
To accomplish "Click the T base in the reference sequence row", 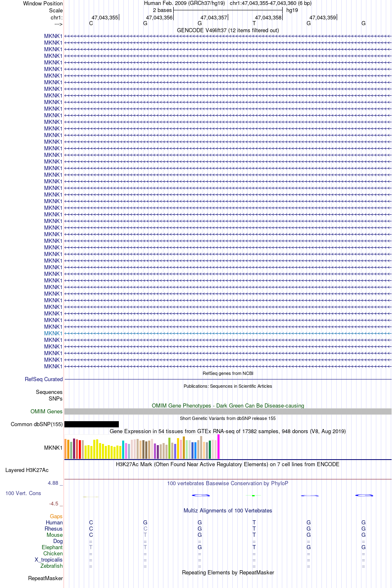I will click(254, 23).
